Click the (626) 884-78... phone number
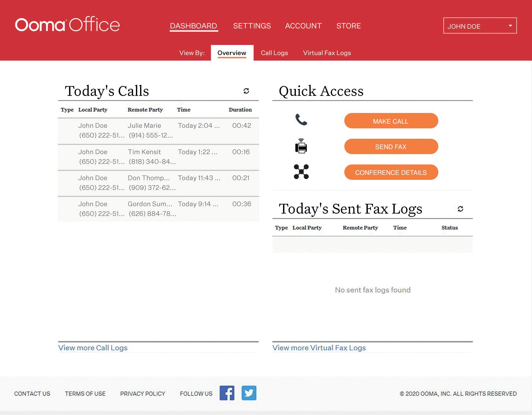532x415 pixels. (153, 214)
